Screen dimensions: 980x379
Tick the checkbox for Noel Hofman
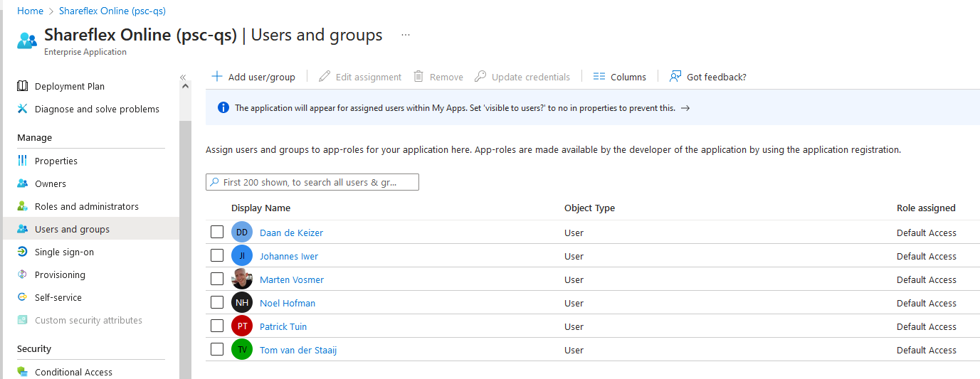(217, 302)
